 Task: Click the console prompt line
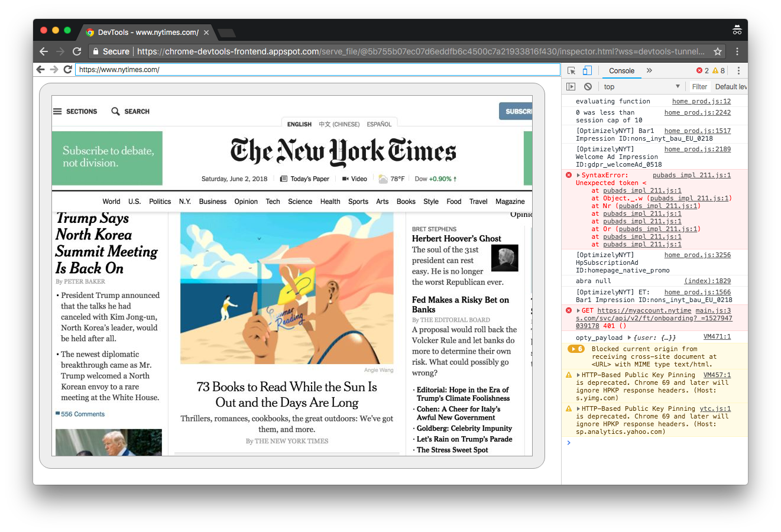pyautogui.click(x=654, y=443)
